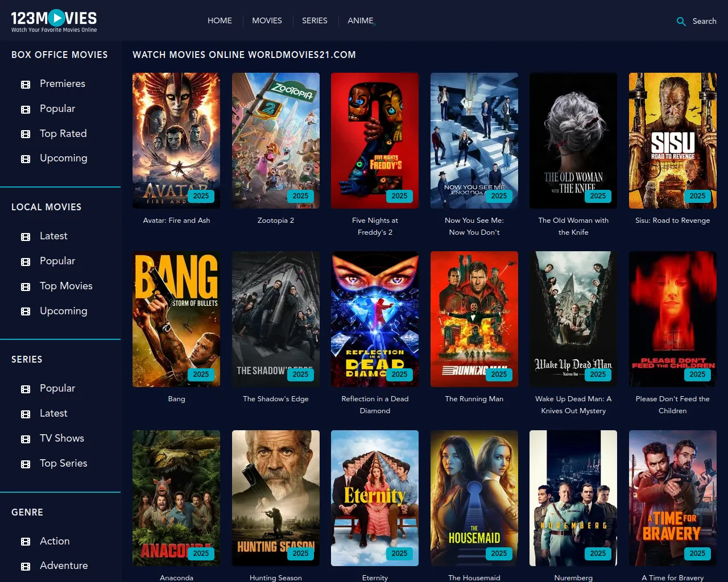Open the Hunting Season poster
728x582 pixels.
(276, 498)
